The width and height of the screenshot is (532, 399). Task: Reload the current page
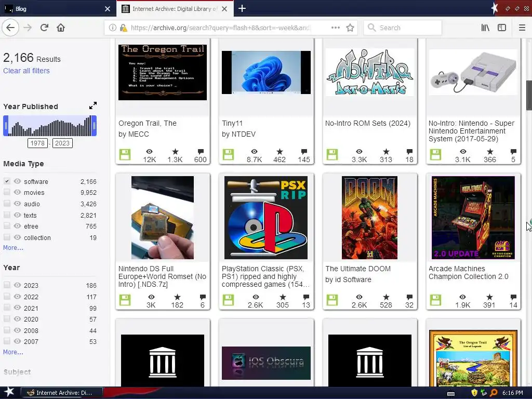pos(45,28)
